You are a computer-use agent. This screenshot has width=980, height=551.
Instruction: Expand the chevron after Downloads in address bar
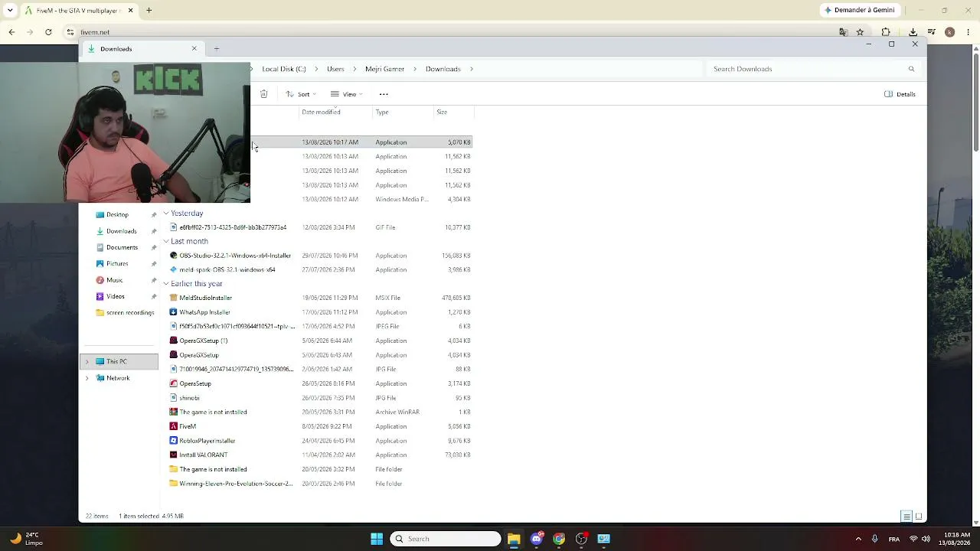472,69
